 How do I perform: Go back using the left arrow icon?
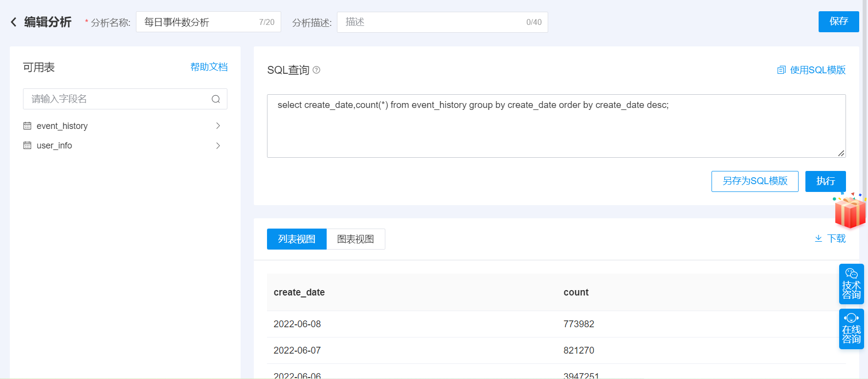(14, 22)
